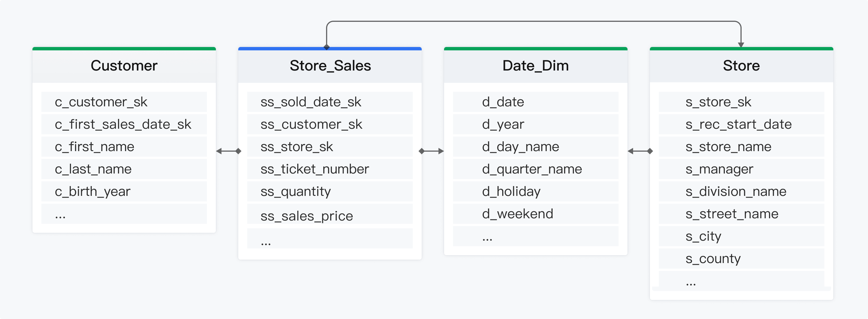Click the c_birth_year field
This screenshot has height=319, width=868.
(x=124, y=191)
